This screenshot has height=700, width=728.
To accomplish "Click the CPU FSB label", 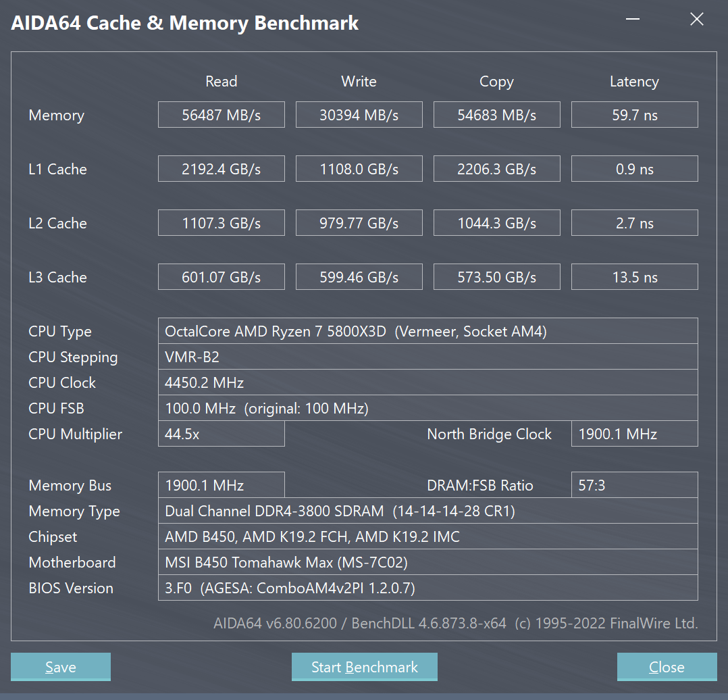I will point(56,408).
